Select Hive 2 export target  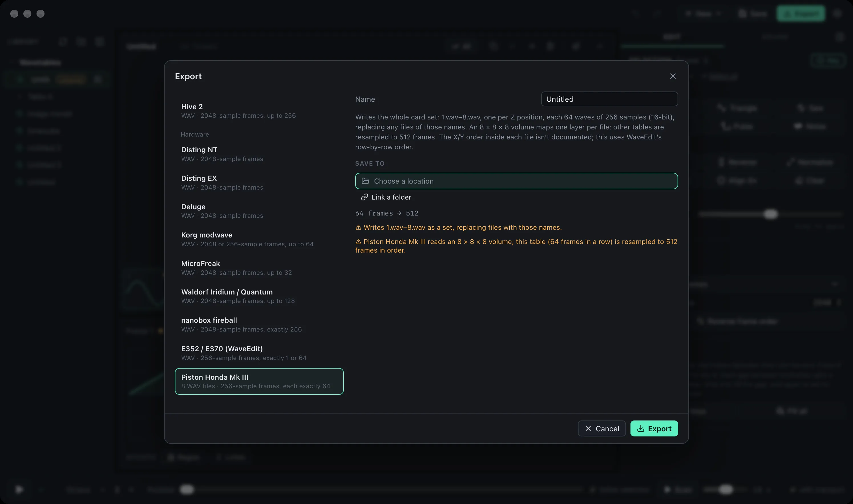[x=259, y=111]
